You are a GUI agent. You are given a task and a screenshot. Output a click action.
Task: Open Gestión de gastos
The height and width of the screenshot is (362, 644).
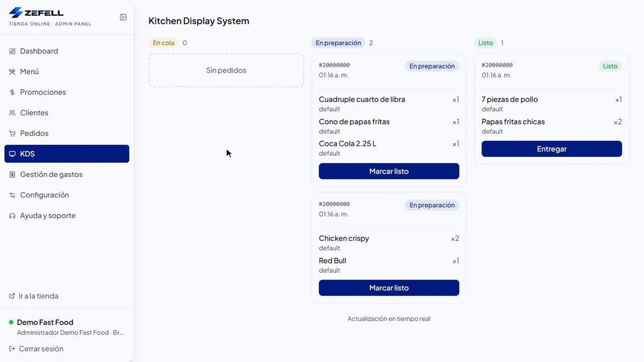[x=67, y=174]
